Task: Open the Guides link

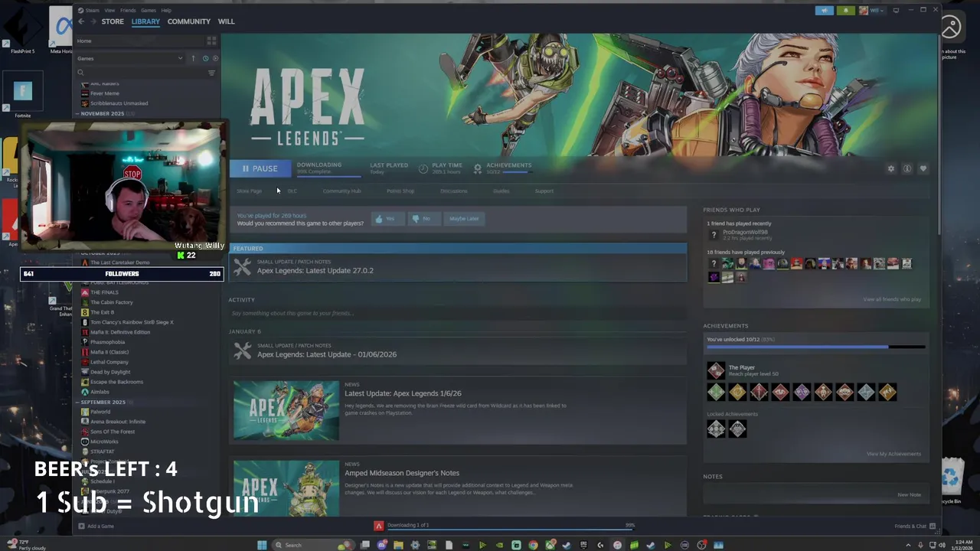Action: click(501, 191)
